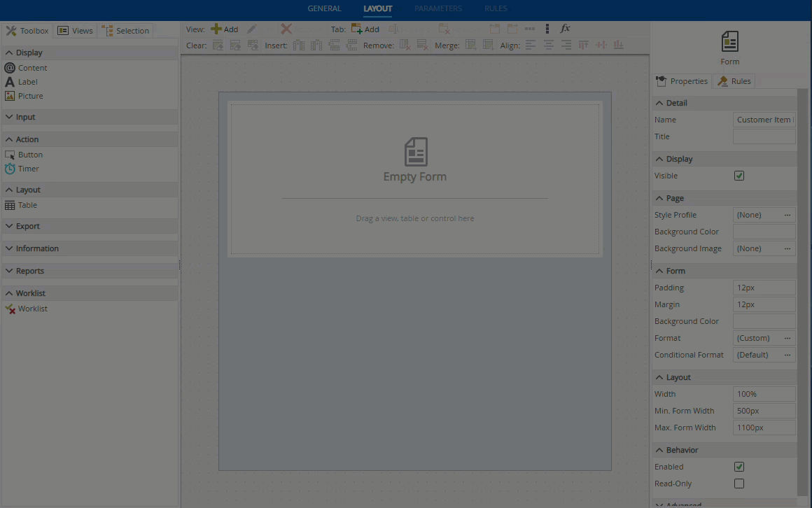
Task: Expand the Input toolbox section
Action: coord(25,117)
